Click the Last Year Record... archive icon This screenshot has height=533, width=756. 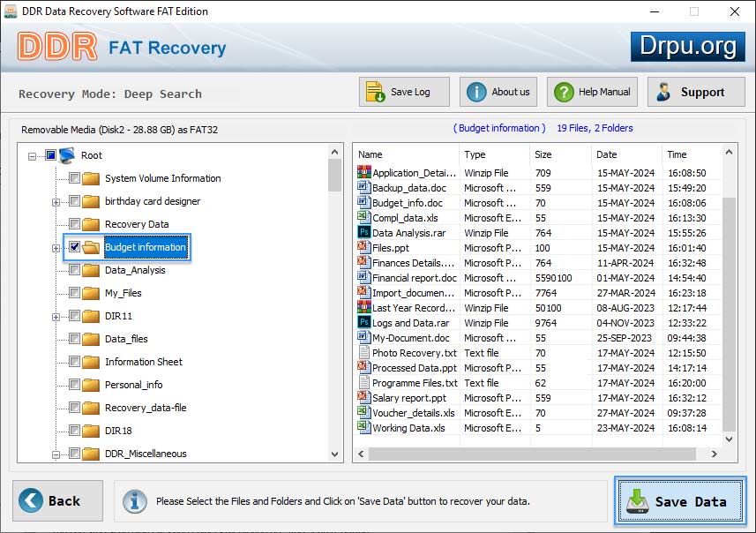click(x=364, y=307)
